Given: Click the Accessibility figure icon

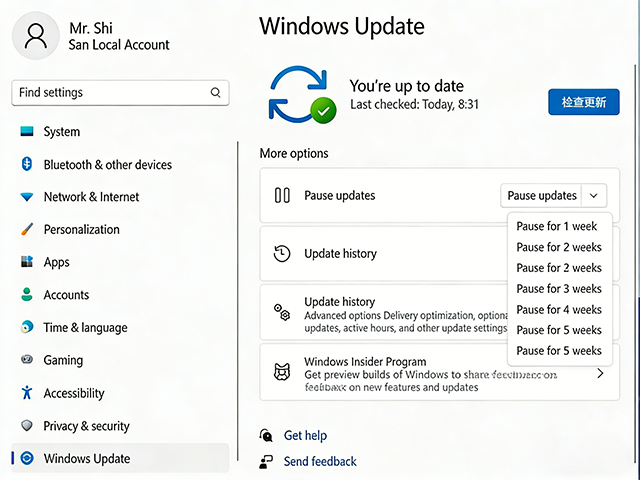Looking at the screenshot, I should (26, 393).
